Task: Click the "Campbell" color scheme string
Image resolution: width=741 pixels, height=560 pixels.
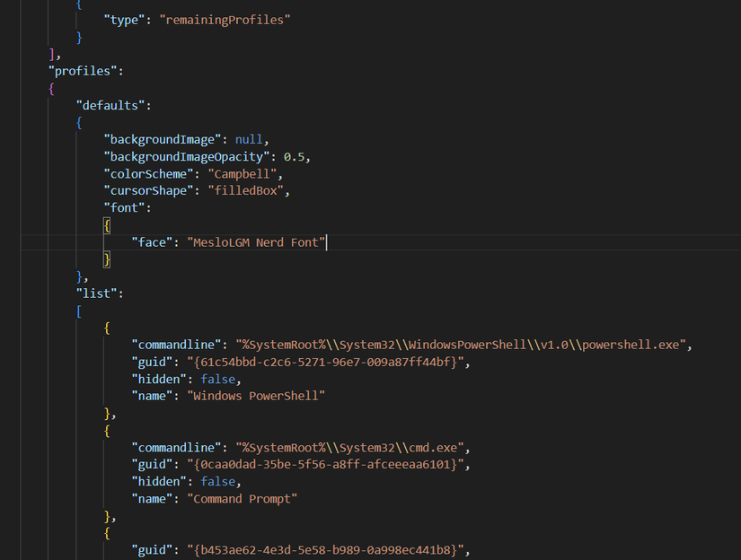Action: [242, 174]
